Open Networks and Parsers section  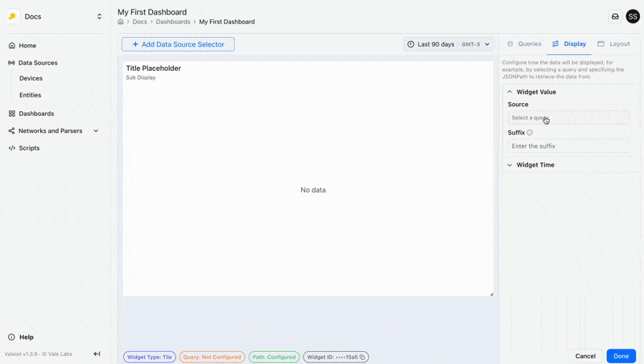51,130
